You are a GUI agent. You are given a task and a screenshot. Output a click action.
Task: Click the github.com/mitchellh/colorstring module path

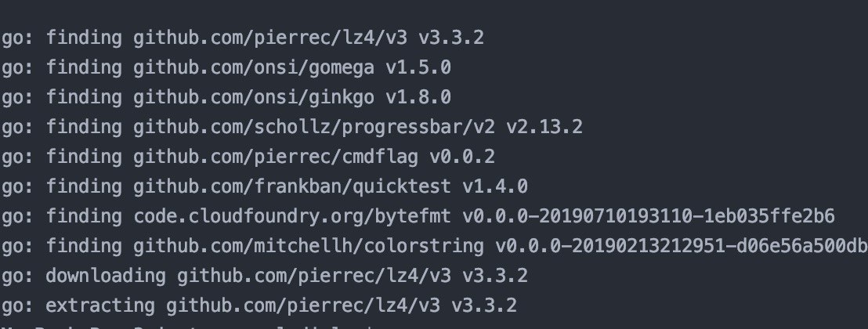click(308, 246)
